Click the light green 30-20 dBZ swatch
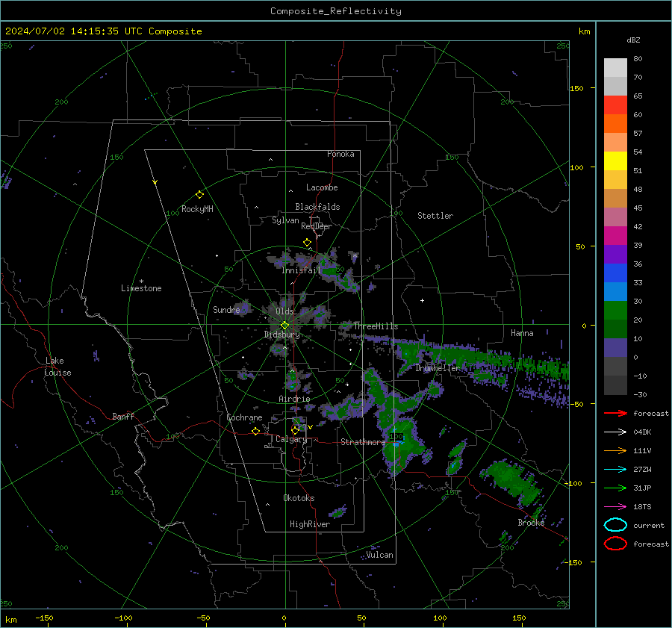The height and width of the screenshot is (628, 672). tap(615, 311)
